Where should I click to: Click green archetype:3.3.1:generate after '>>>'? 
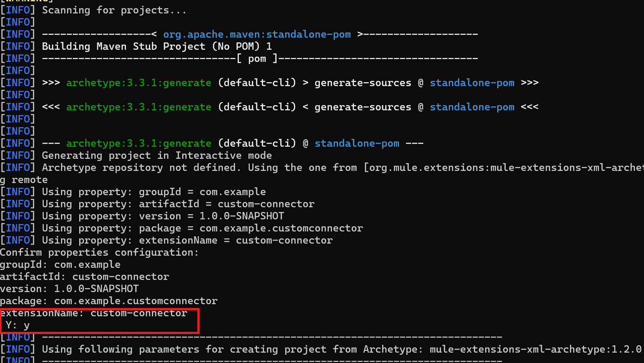click(138, 83)
